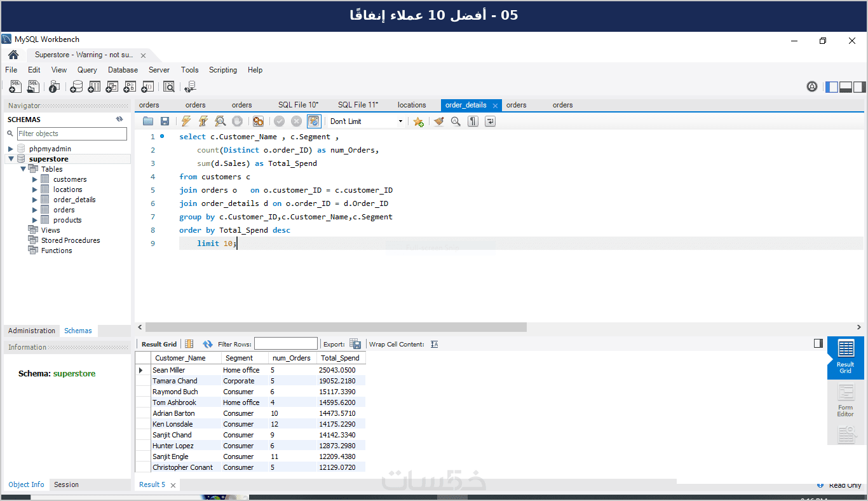Switch to SQL File 10 tab
This screenshot has height=501, width=868.
click(298, 105)
